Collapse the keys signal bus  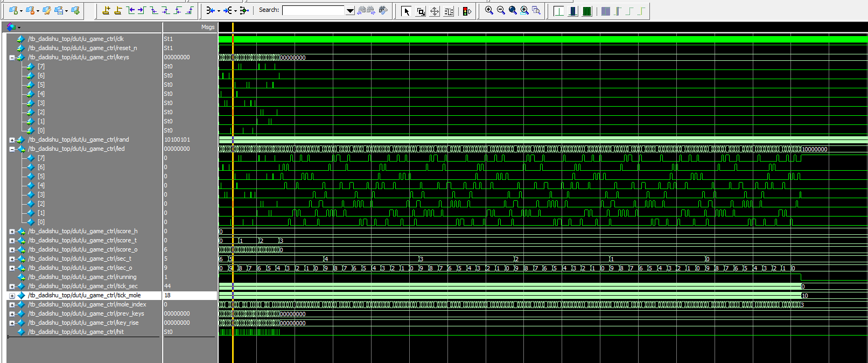click(12, 58)
